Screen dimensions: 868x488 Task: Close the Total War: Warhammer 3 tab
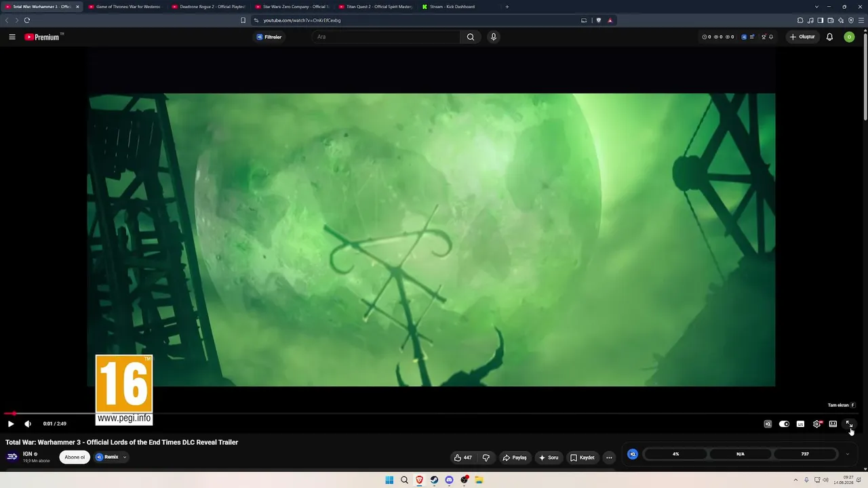click(x=77, y=7)
